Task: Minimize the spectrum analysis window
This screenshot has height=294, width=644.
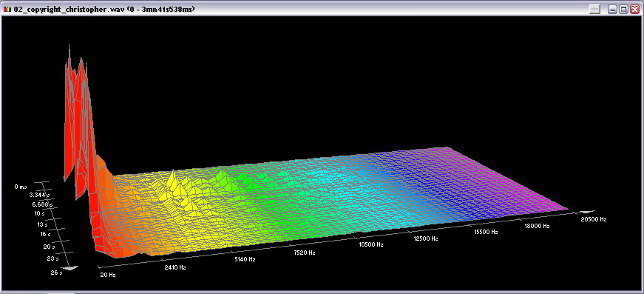Action: (x=612, y=10)
